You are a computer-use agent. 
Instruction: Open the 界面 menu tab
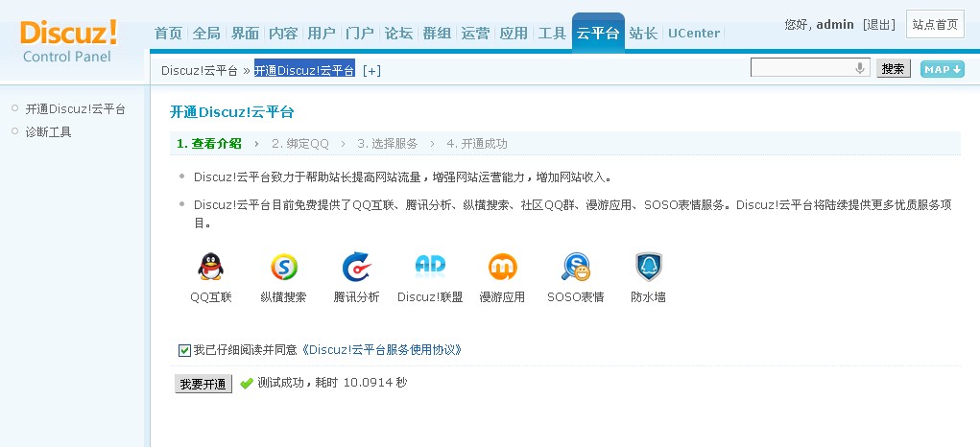click(245, 33)
